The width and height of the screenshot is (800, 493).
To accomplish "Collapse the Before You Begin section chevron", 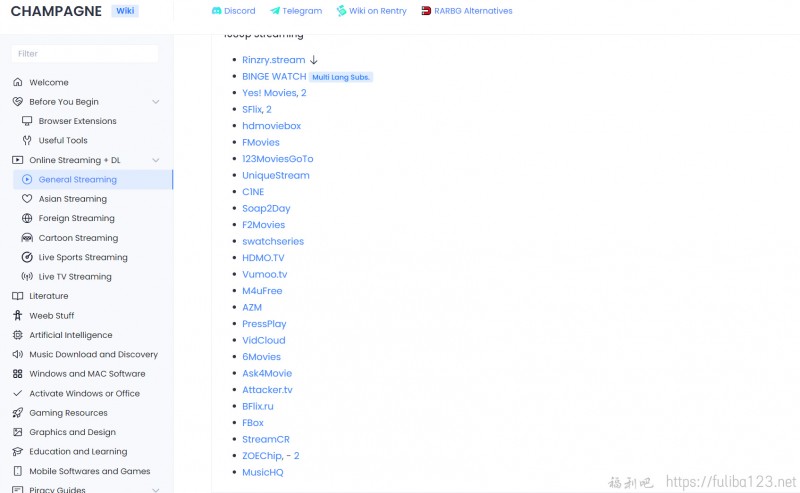I will [156, 102].
